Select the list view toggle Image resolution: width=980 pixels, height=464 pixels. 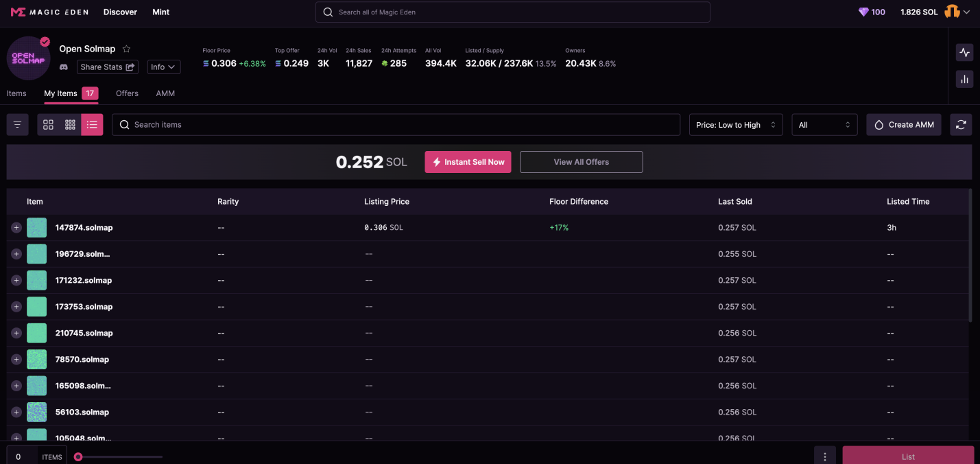tap(92, 125)
